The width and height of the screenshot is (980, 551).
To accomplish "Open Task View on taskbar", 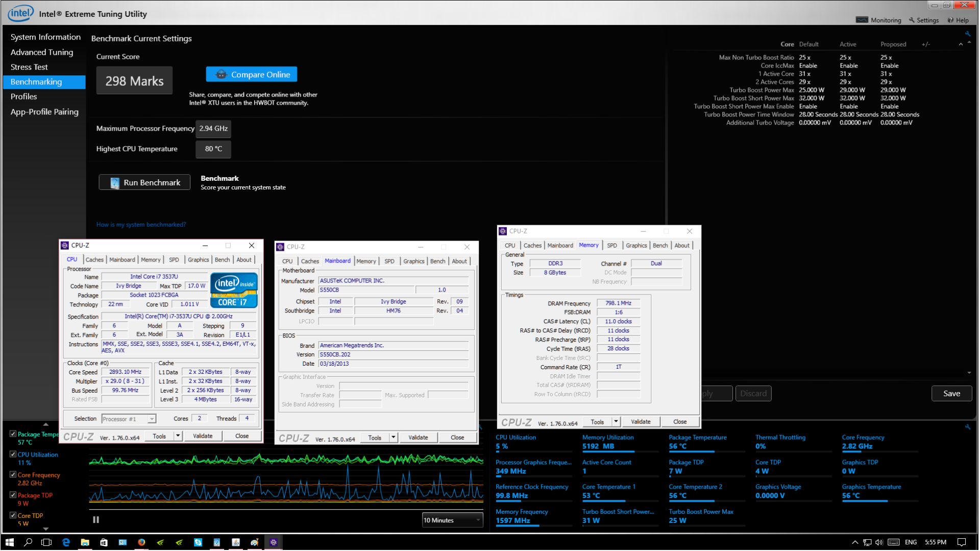I will (46, 542).
